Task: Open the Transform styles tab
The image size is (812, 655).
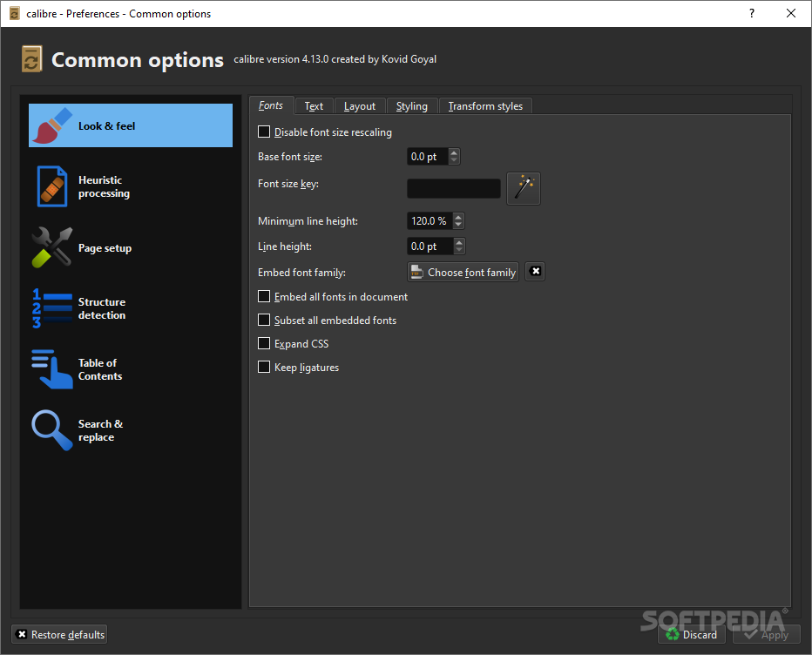Action: [485, 106]
